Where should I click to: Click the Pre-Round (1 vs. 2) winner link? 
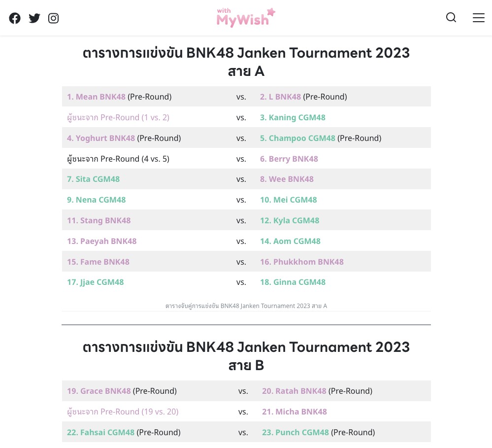click(118, 117)
